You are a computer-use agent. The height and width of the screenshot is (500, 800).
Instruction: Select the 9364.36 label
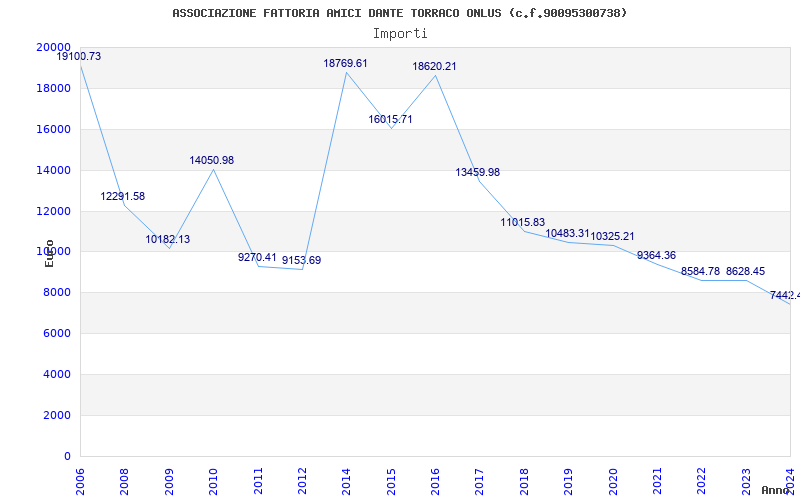pyautogui.click(x=656, y=256)
